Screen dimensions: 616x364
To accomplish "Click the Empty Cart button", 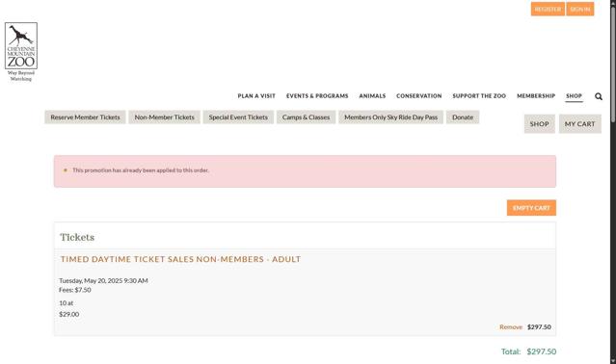I will click(531, 208).
